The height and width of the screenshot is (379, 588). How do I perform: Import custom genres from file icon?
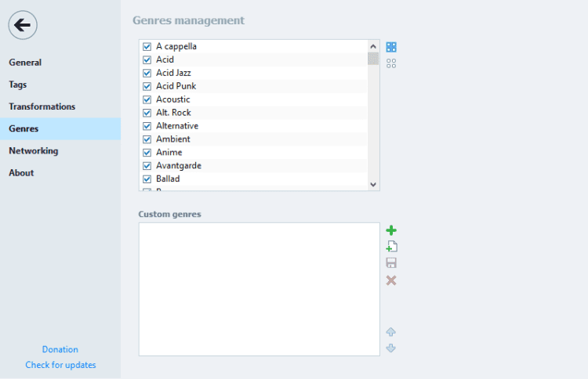(391, 247)
